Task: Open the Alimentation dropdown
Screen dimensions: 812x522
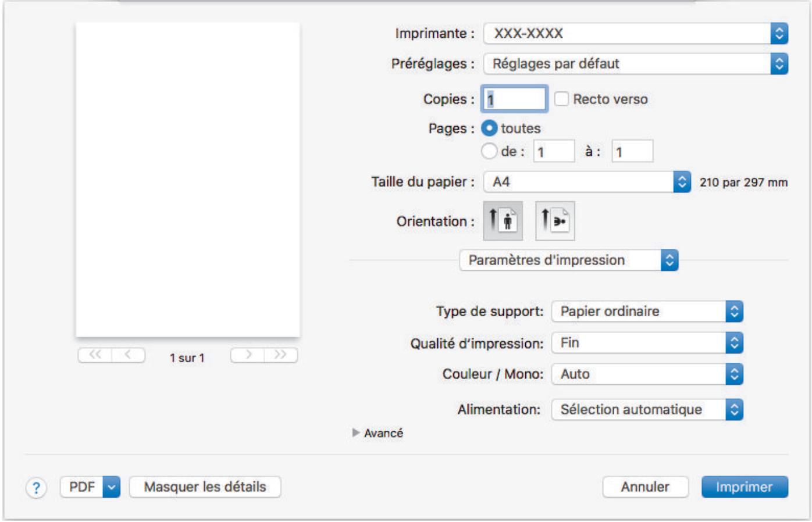Action: coord(647,409)
